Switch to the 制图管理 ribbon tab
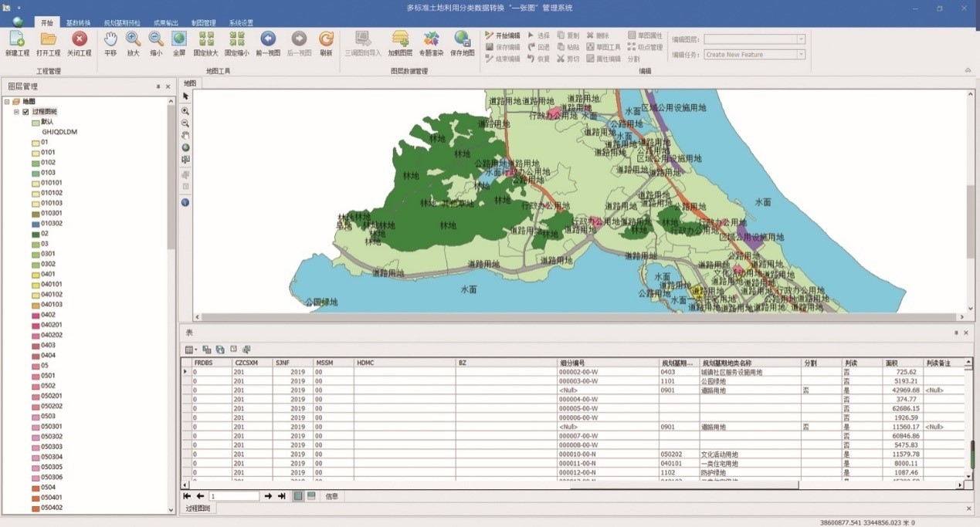 coord(204,23)
